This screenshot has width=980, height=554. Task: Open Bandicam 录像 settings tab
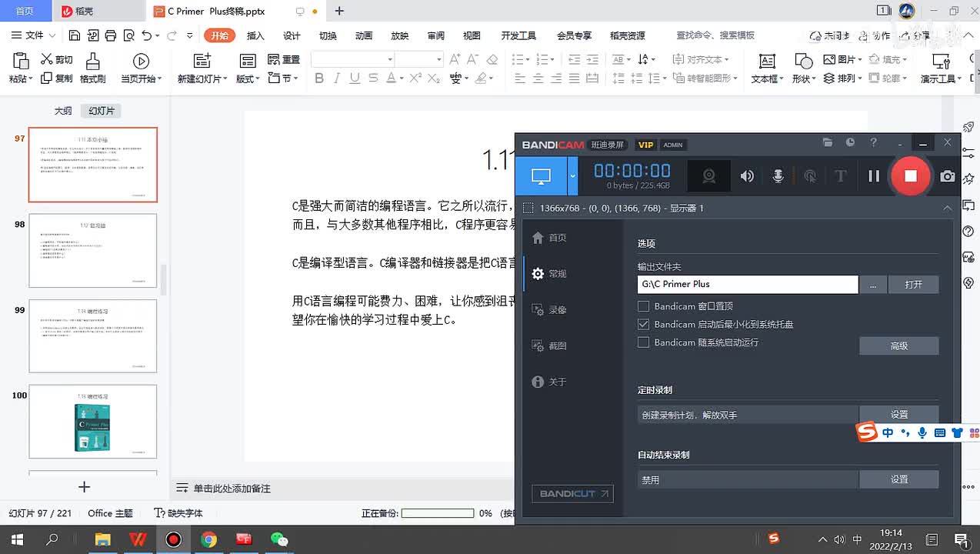point(550,309)
